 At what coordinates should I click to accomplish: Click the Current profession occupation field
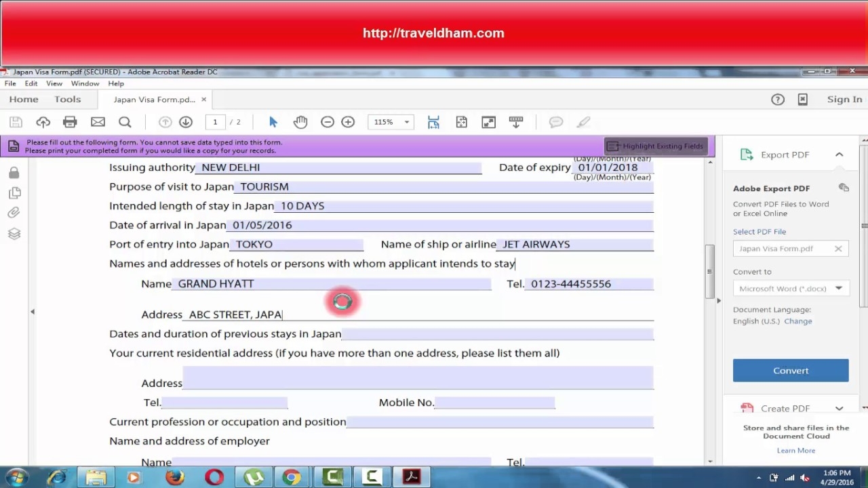[x=500, y=422]
